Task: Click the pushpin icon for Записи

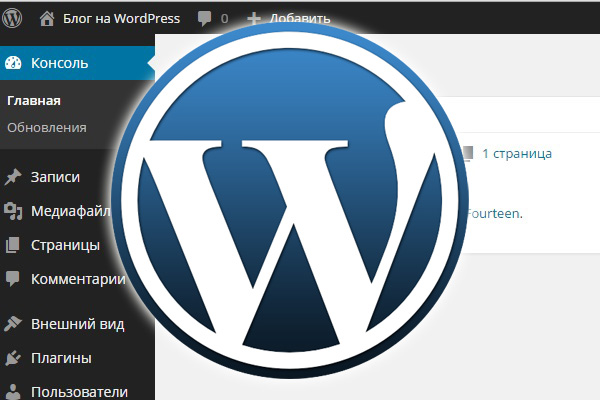Action: (13, 177)
